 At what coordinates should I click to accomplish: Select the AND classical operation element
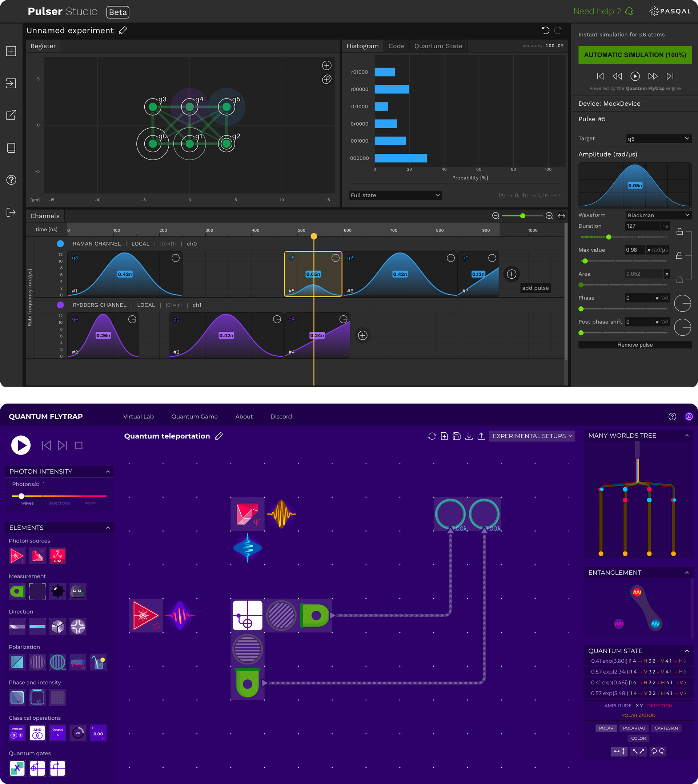click(x=37, y=733)
